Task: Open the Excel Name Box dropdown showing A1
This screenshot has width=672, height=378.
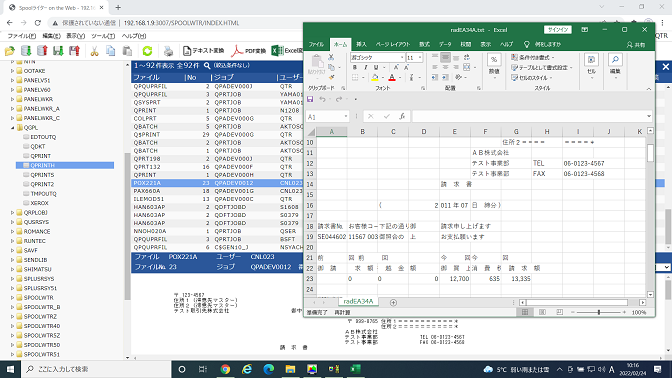Action: coord(345,116)
